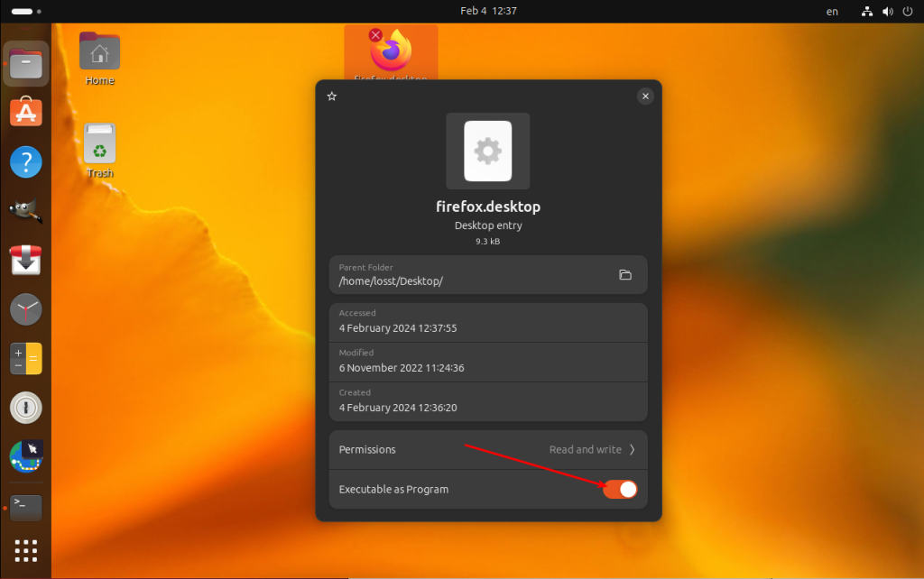Screen dimensions: 924x579
Task: Disable Executable as Program switch
Action: [620, 489]
